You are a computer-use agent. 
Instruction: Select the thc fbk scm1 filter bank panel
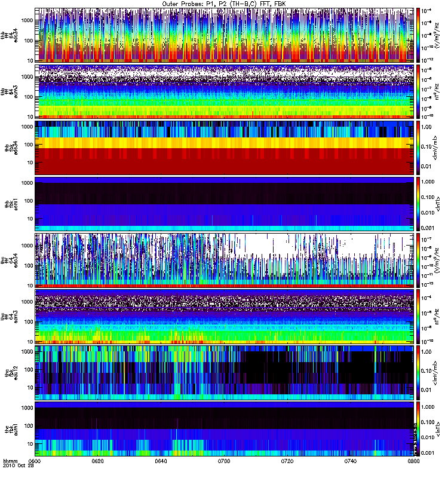pos(225,429)
